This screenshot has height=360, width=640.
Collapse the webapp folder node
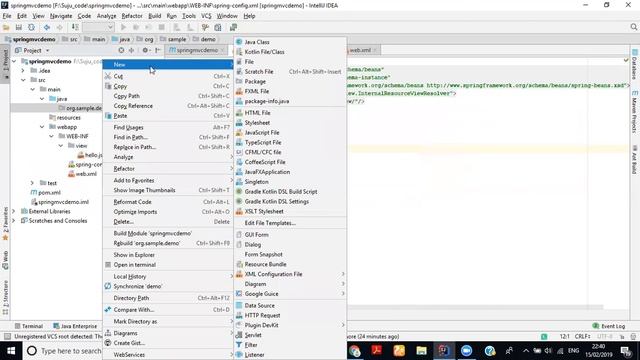click(x=42, y=127)
